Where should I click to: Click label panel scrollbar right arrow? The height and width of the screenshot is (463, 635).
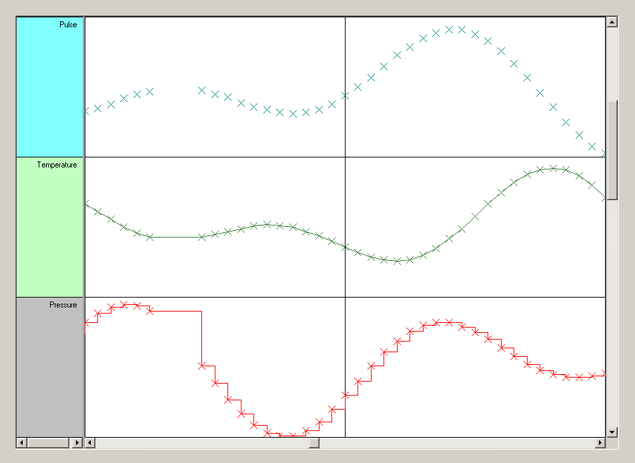78,442
